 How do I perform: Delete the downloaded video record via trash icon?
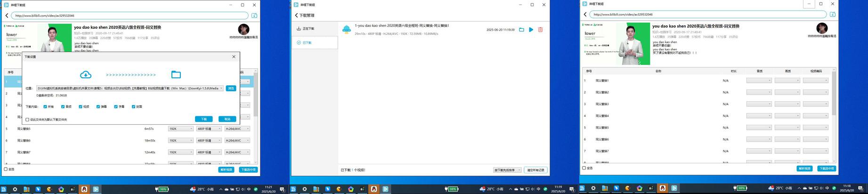click(540, 30)
